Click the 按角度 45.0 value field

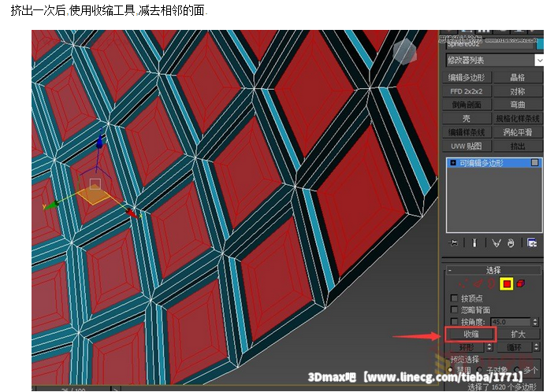click(511, 322)
